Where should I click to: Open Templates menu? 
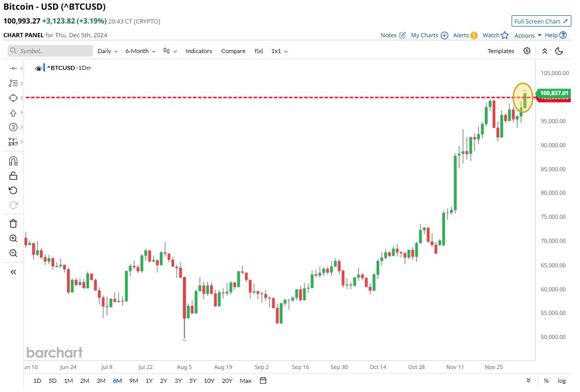pyautogui.click(x=500, y=51)
